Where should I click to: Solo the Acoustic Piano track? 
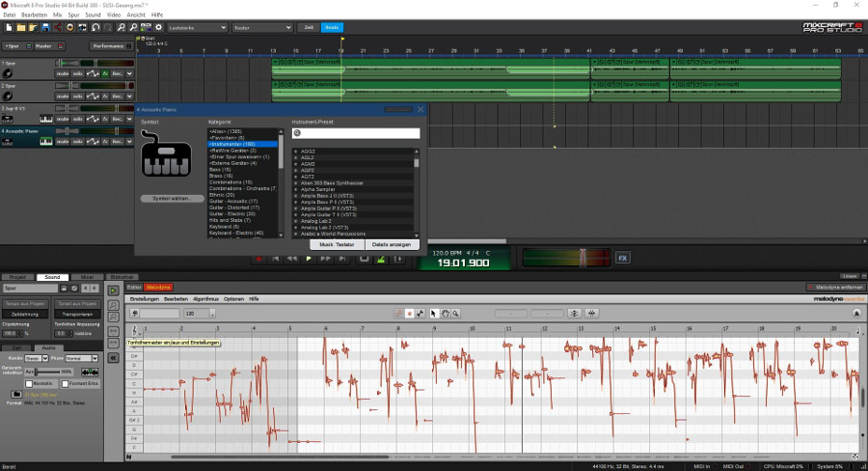click(x=78, y=141)
